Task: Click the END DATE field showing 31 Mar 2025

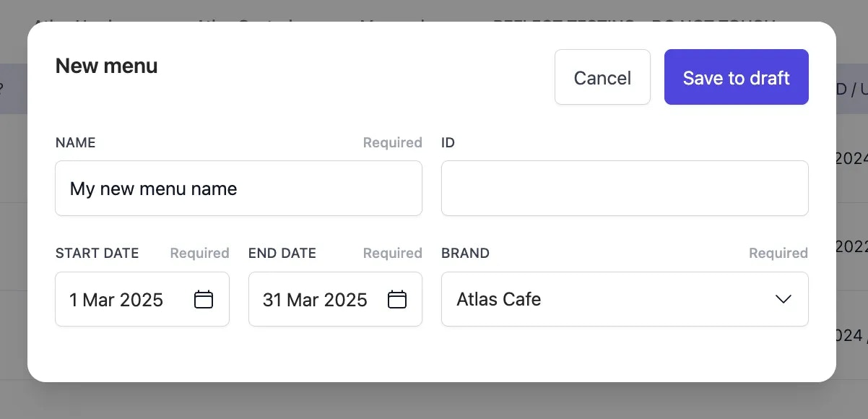Action: [314, 299]
